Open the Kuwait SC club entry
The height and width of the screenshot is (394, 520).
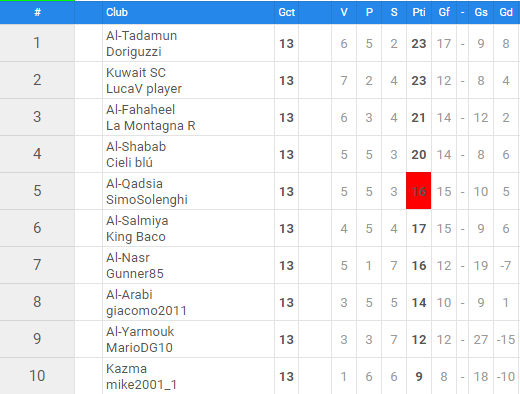point(136,73)
